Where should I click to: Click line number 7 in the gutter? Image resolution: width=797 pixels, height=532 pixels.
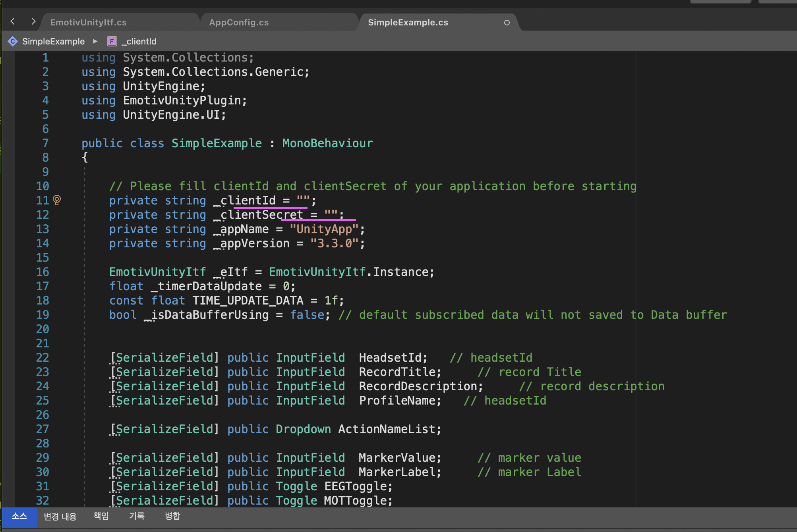[x=45, y=143]
